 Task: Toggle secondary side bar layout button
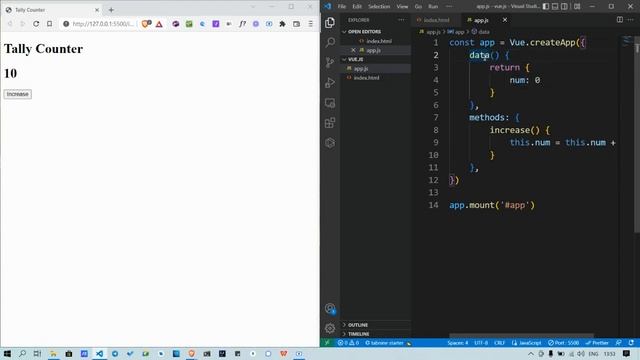click(x=564, y=7)
